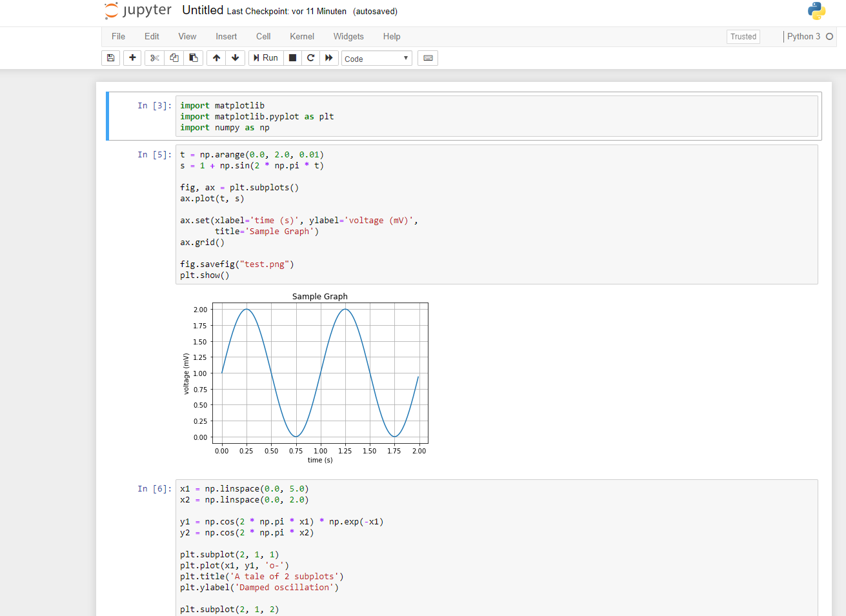Select the Python taskbar icon
The image size is (846, 616).
[x=816, y=10]
